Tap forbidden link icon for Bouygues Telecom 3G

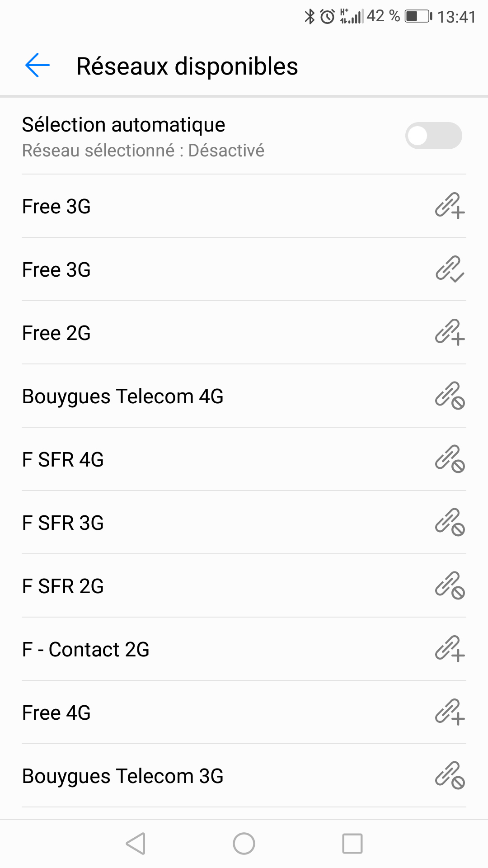(450, 775)
